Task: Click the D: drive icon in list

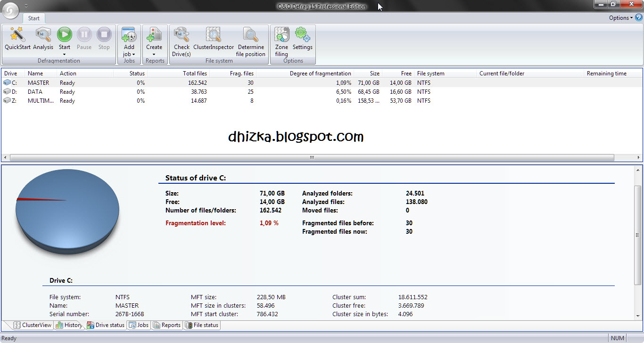Action: 7,92
